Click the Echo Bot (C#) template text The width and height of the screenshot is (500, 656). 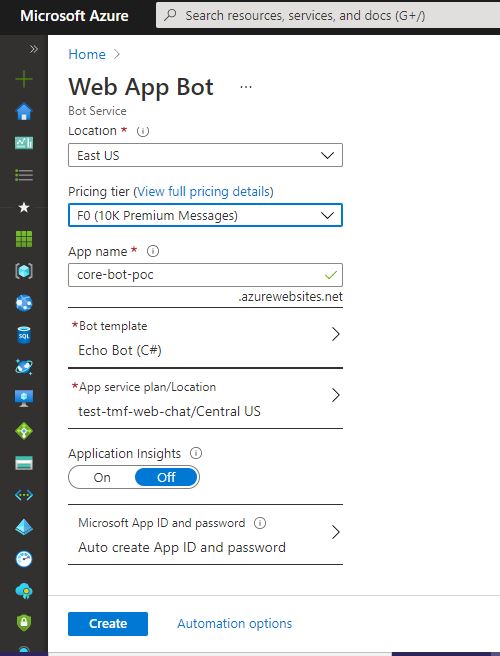pyautogui.click(x=120, y=350)
